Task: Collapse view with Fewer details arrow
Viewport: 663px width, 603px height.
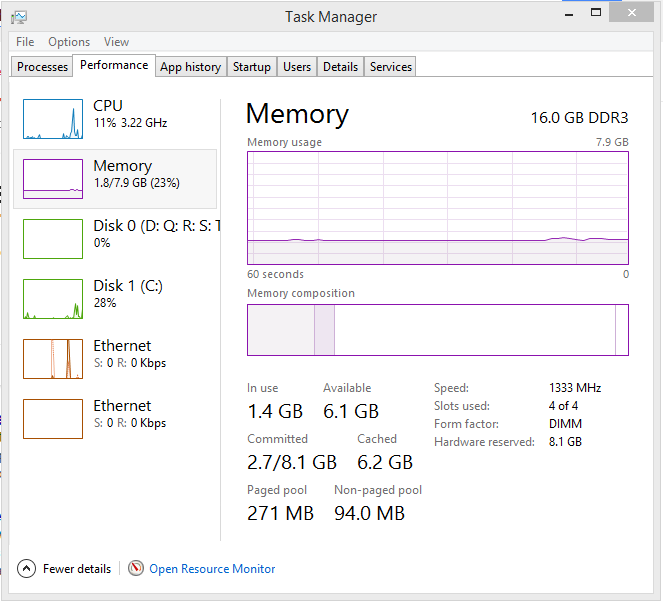Action: tap(27, 569)
